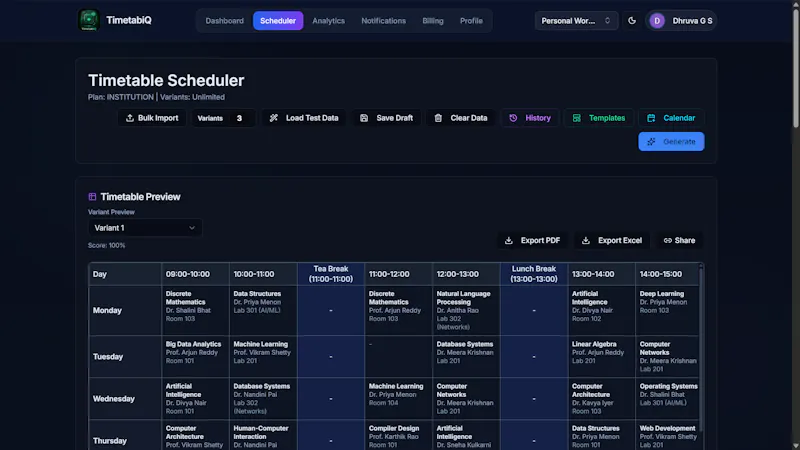Click the Export Excel download icon
This screenshot has width=800, height=450.
pyautogui.click(x=586, y=240)
